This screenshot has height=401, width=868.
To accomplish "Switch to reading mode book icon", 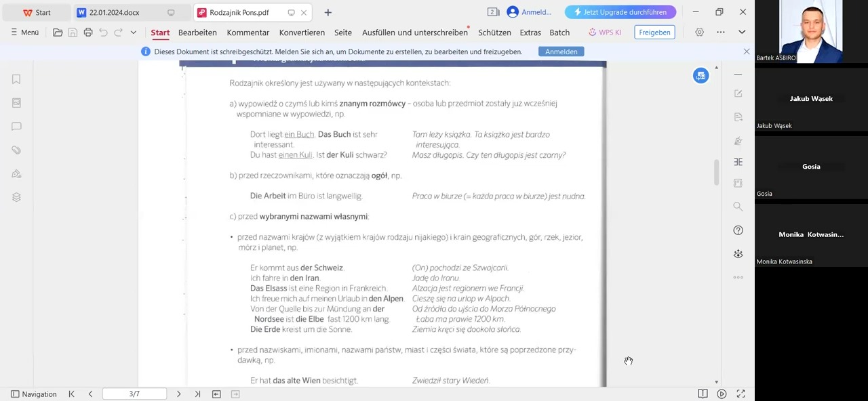I will pos(703,394).
